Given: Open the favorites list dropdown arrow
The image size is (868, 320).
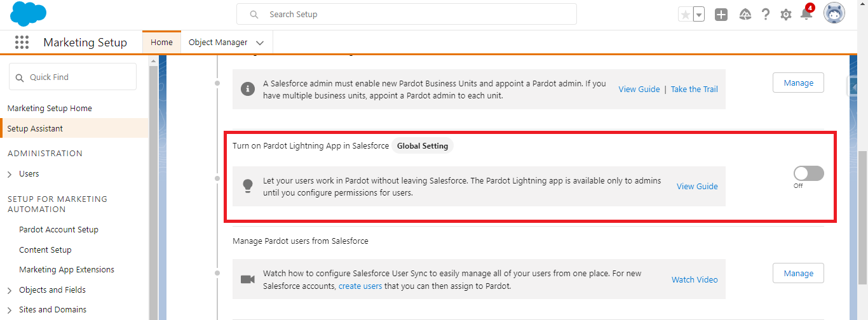Looking at the screenshot, I should pyautogui.click(x=699, y=15).
